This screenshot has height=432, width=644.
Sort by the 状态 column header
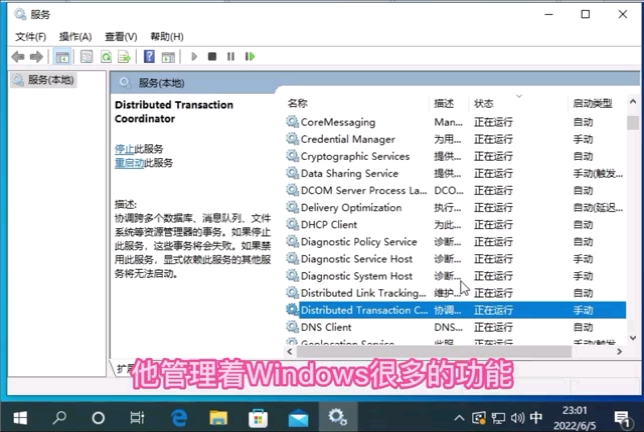click(484, 103)
